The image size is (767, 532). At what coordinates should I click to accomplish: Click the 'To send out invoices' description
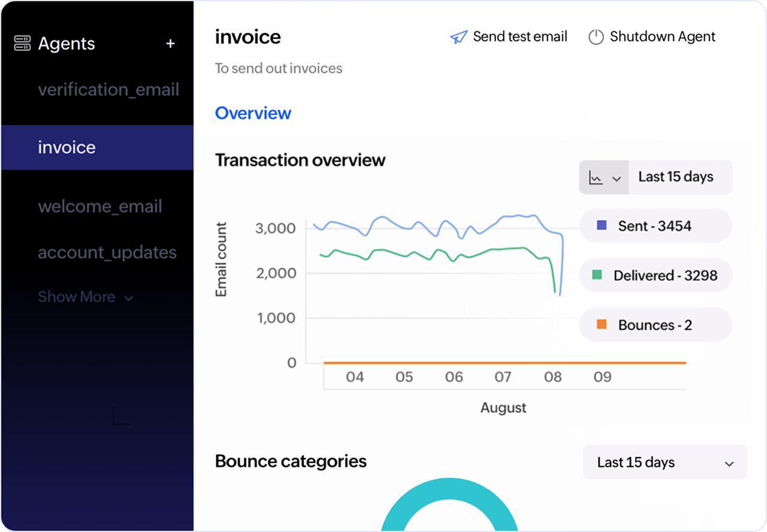coord(279,68)
